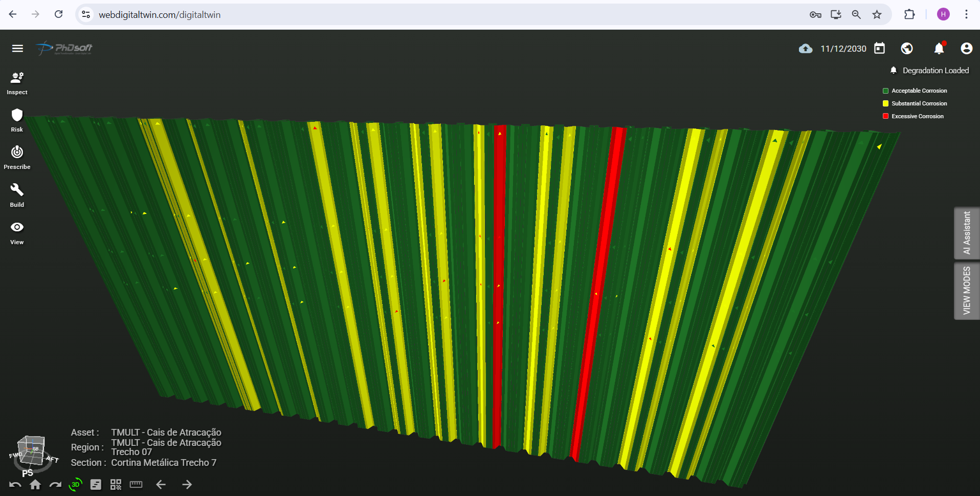Image resolution: width=980 pixels, height=496 pixels.
Task: Click the Trecho 07 region text
Action: 131,452
